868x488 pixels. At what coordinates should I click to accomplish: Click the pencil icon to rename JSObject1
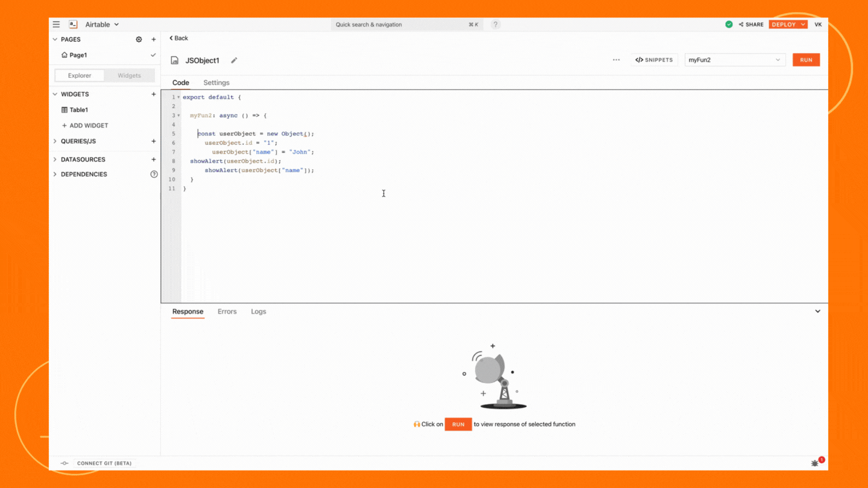pyautogui.click(x=234, y=60)
